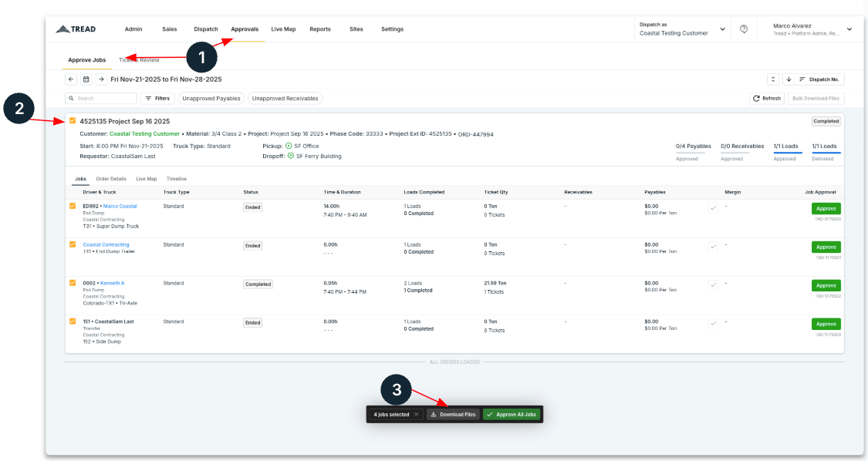
Task: Open the Approvals menu in top navigation
Action: [245, 29]
